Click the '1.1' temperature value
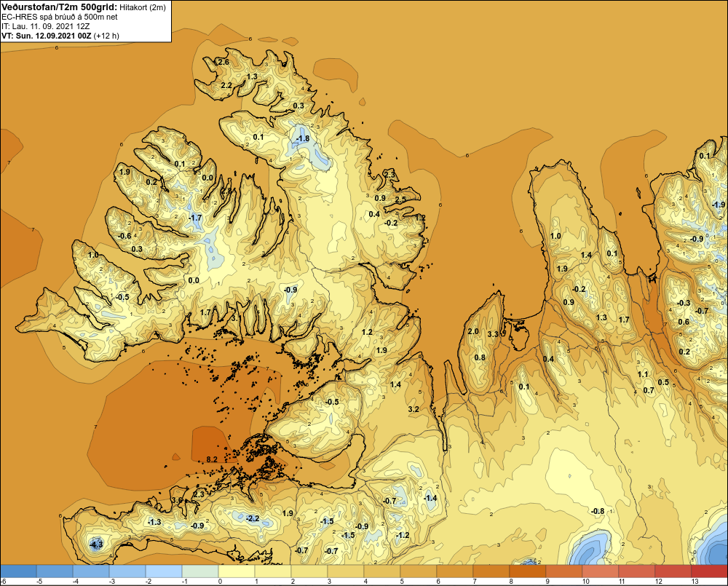728x586 pixels. click(x=643, y=373)
